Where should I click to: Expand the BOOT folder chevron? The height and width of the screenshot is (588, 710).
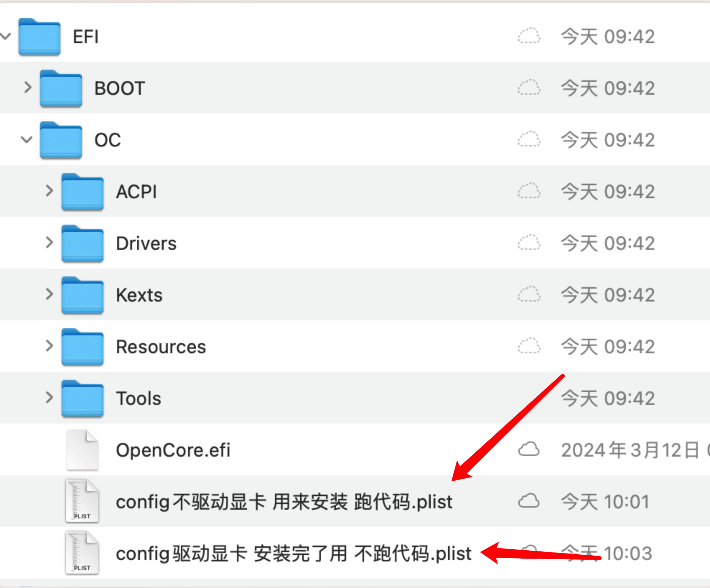[28, 87]
